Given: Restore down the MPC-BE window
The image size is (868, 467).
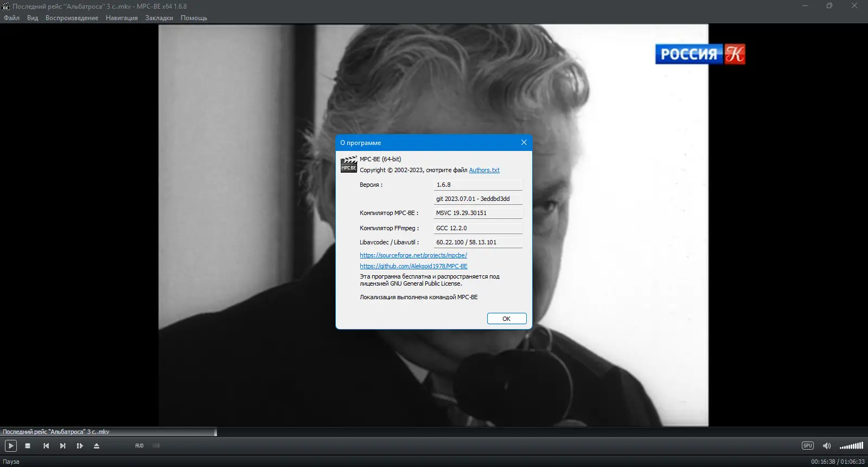Looking at the screenshot, I should point(829,6).
